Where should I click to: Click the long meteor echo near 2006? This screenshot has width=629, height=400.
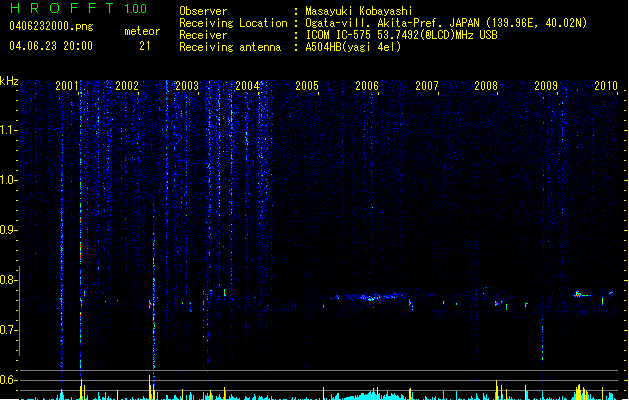tap(371, 297)
